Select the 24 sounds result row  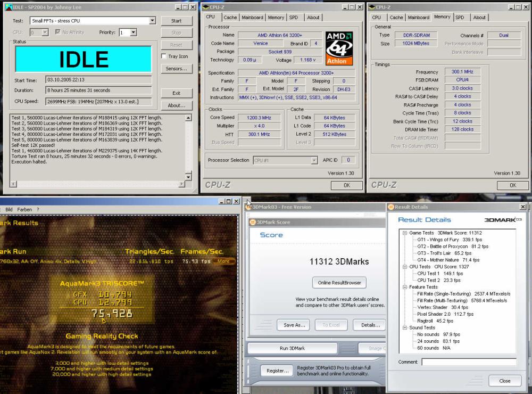point(438,341)
